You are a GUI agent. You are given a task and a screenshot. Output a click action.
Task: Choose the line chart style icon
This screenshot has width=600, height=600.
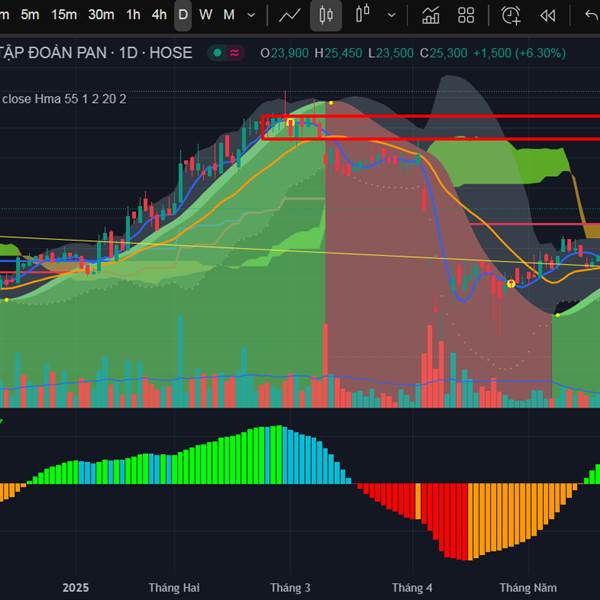coord(290,15)
